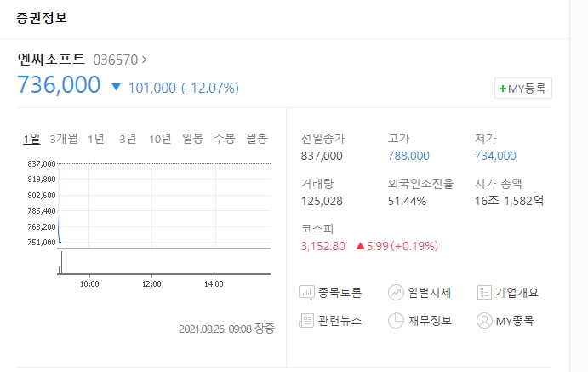Click the 관련뉴스 news icon
This screenshot has width=588, height=372.
tap(307, 321)
